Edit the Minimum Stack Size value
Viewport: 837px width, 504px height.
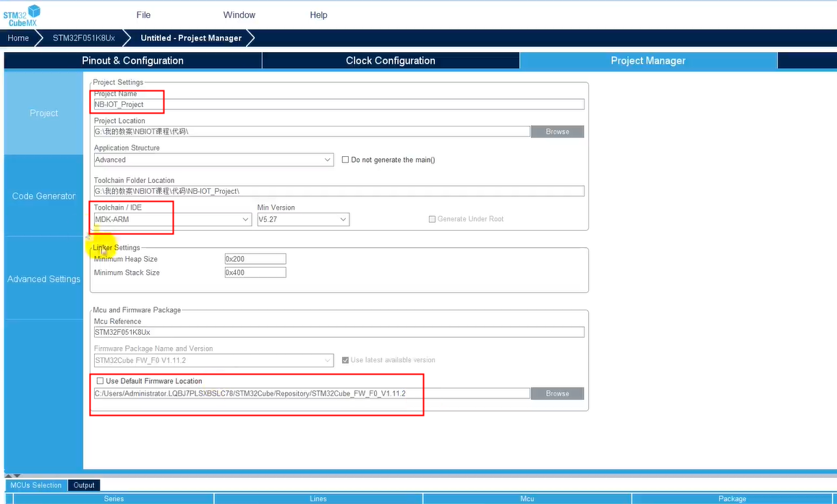click(x=255, y=273)
